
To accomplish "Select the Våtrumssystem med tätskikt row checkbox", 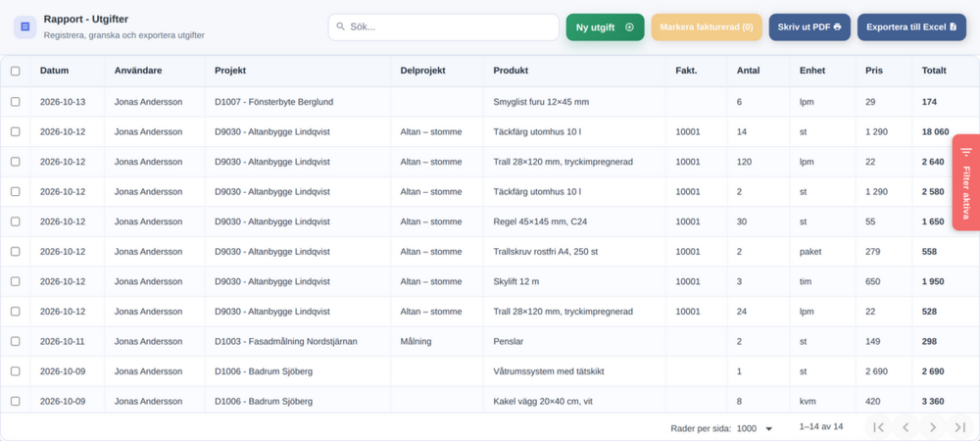I will click(x=15, y=371).
